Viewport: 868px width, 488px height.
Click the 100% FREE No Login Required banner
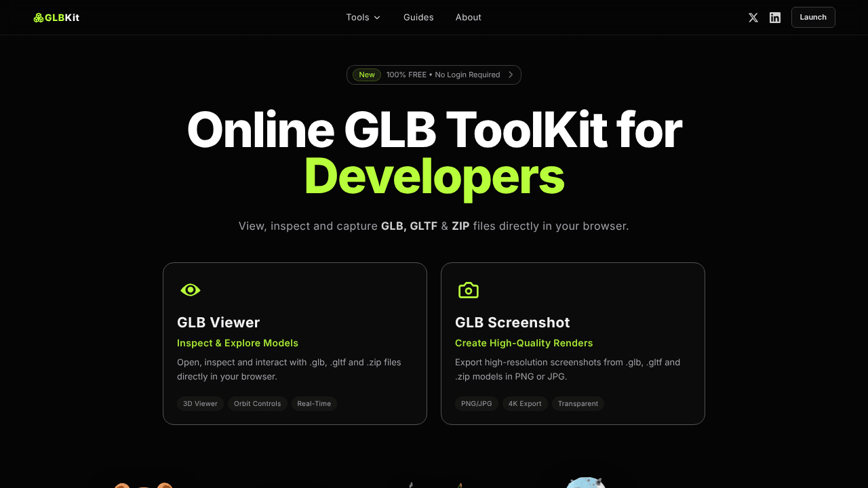tap(434, 75)
